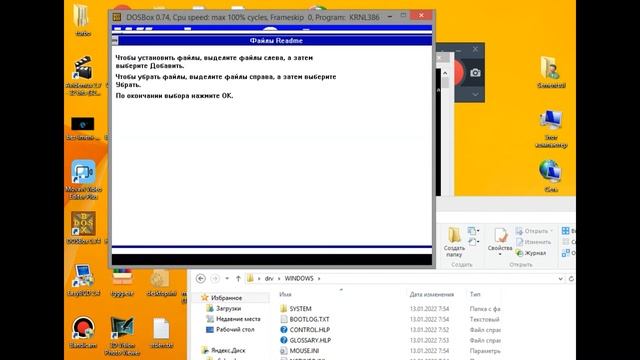This screenshot has height=360, width=640.
Task: Click the new item icon beside Создать папку
Action: click(473, 231)
